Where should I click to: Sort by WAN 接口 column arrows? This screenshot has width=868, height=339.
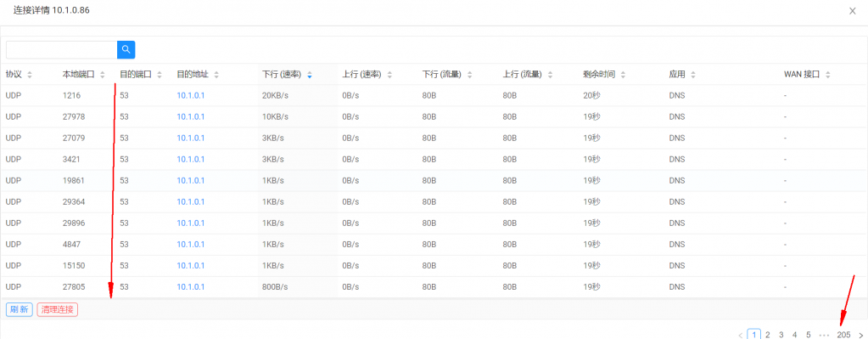(x=827, y=75)
